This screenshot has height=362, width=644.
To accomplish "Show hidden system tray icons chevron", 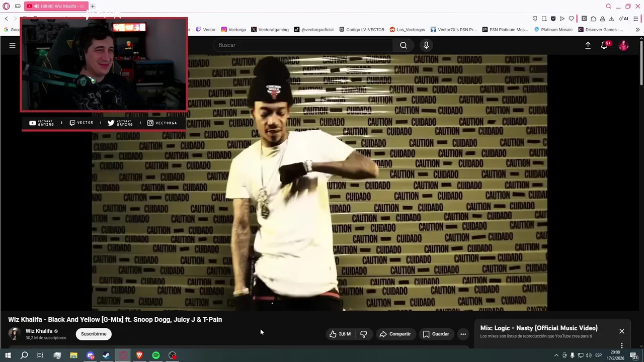I will [x=556, y=355].
